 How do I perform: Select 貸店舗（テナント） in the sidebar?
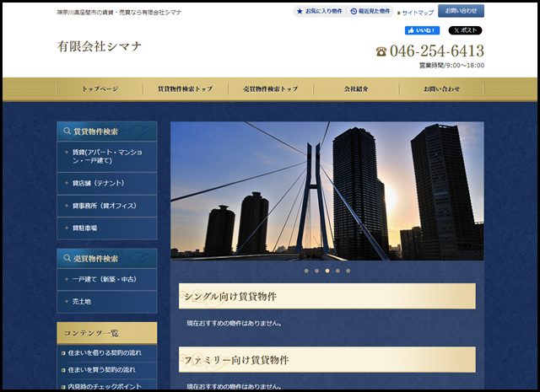107,184
